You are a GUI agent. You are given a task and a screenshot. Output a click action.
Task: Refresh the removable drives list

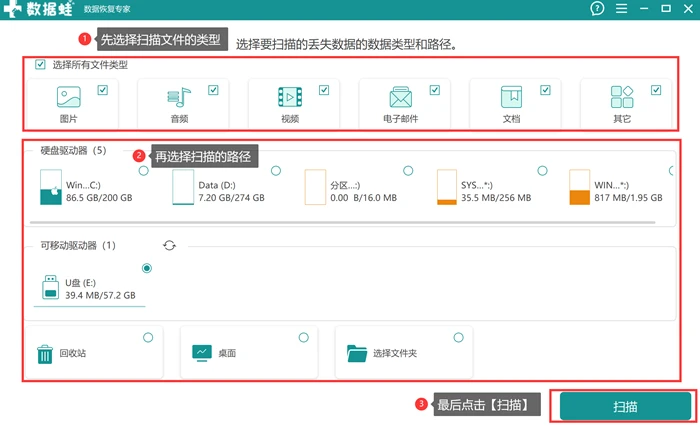(169, 245)
